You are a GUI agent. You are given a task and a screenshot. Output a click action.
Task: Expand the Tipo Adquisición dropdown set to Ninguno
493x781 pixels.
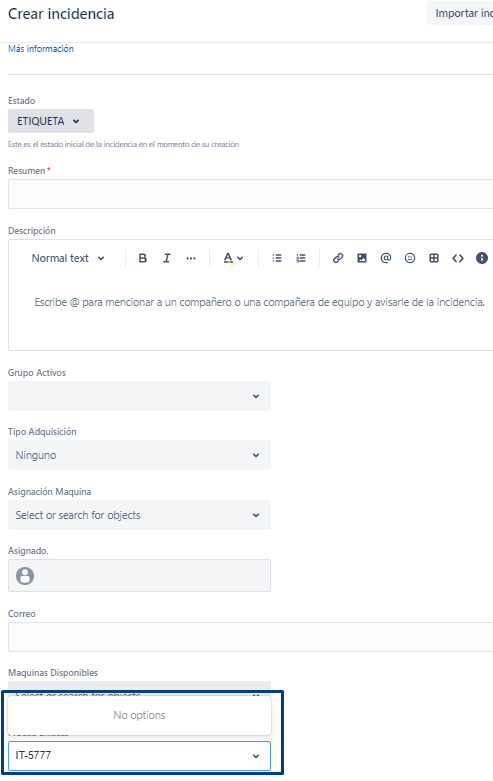pos(139,455)
